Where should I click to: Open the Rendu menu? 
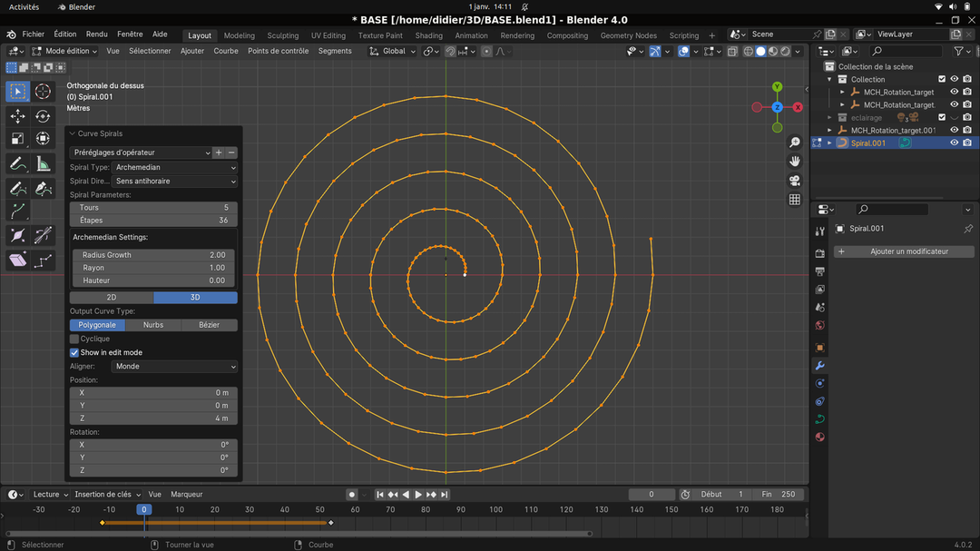[x=96, y=34]
